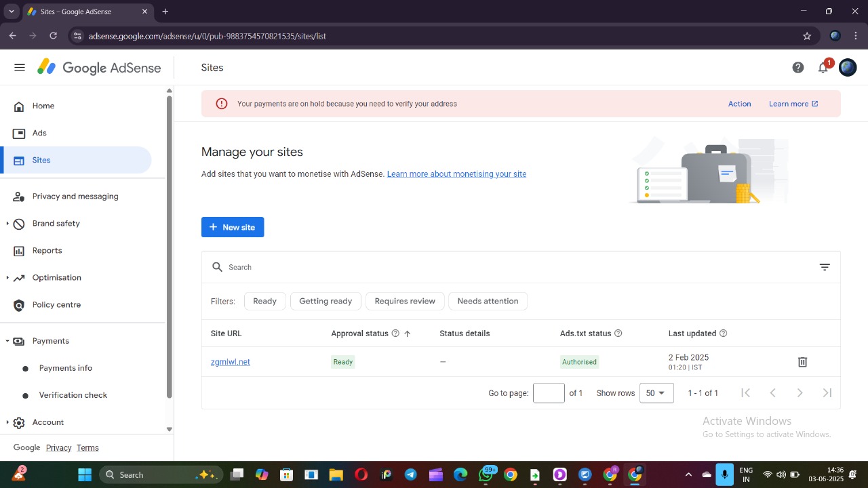
Task: Open the filter list icon
Action: pyautogui.click(x=825, y=267)
